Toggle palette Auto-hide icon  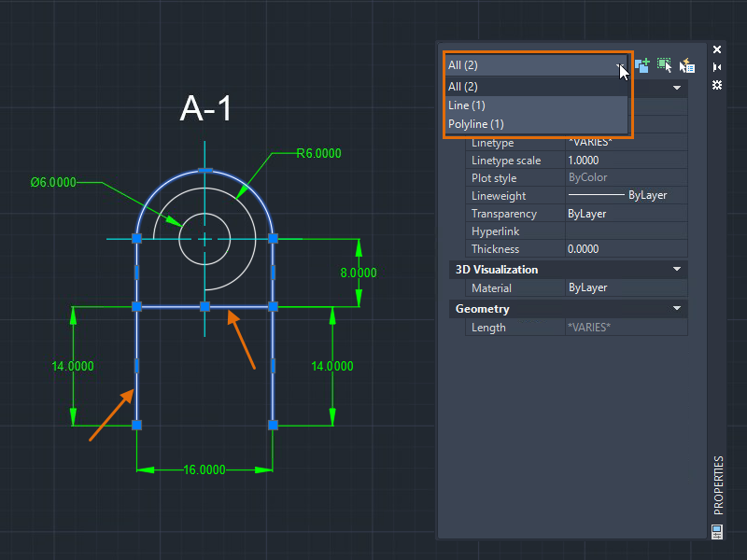point(717,67)
